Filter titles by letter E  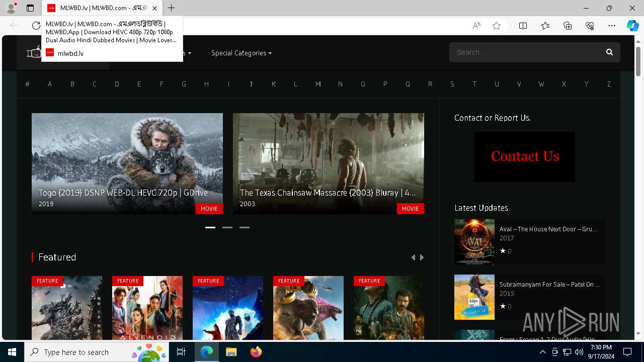[139, 84]
